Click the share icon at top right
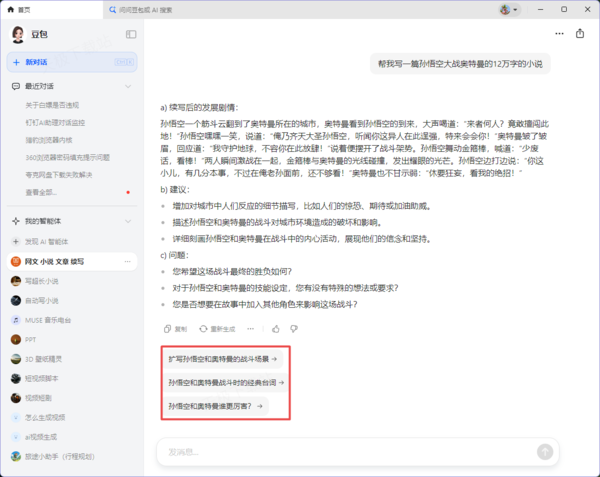Viewport: 600px width, 477px height. click(580, 33)
